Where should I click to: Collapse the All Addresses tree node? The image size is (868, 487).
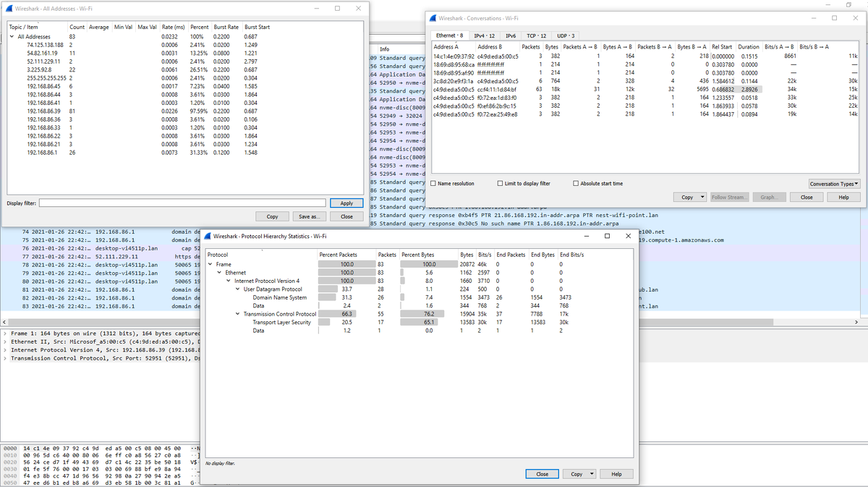point(12,36)
